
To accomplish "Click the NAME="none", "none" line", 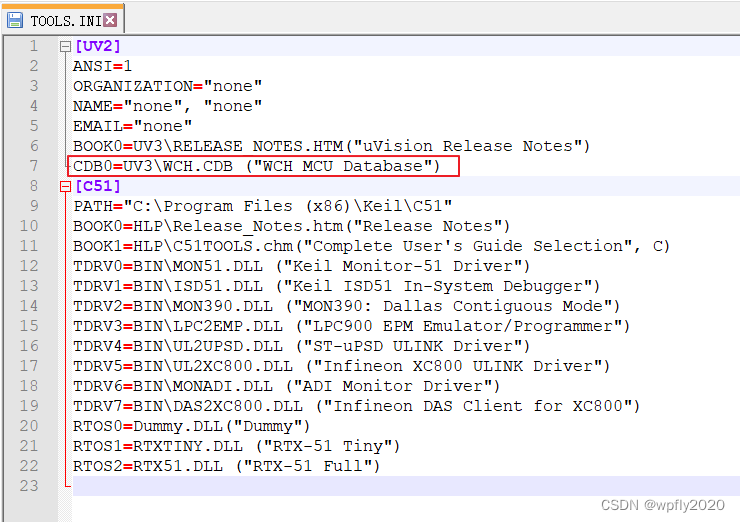I will click(x=168, y=106).
